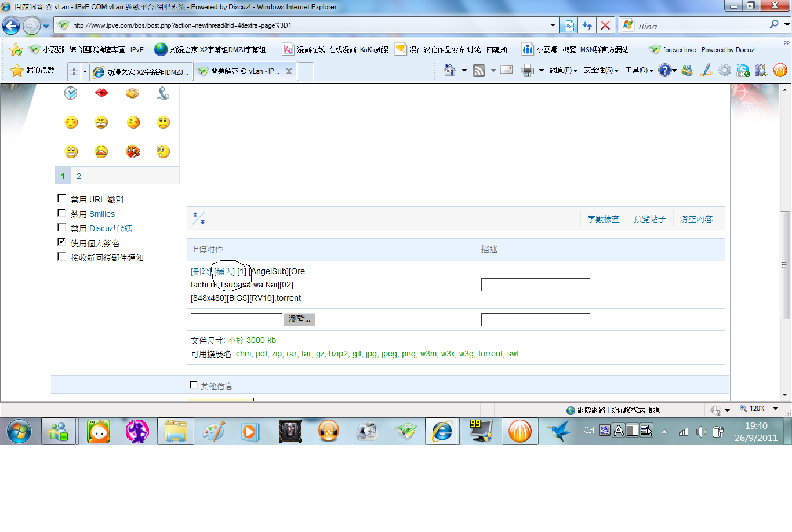Insert the clock smiley
The height and width of the screenshot is (532, 792).
[x=71, y=93]
